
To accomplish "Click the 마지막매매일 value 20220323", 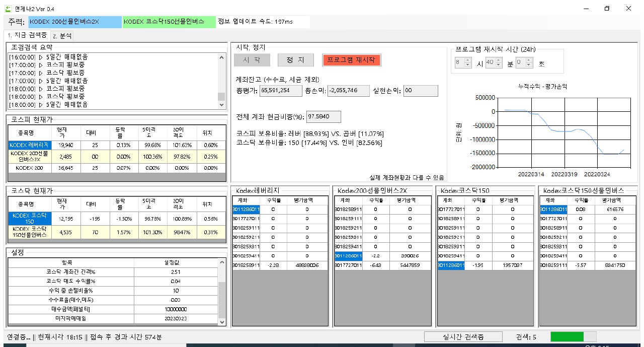I will click(176, 318).
